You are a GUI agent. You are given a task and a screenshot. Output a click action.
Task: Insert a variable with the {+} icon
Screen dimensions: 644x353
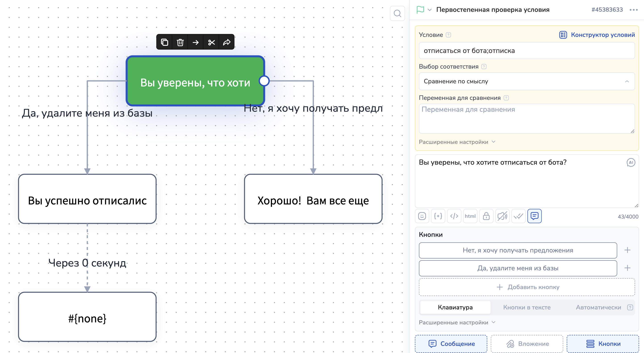point(438,216)
